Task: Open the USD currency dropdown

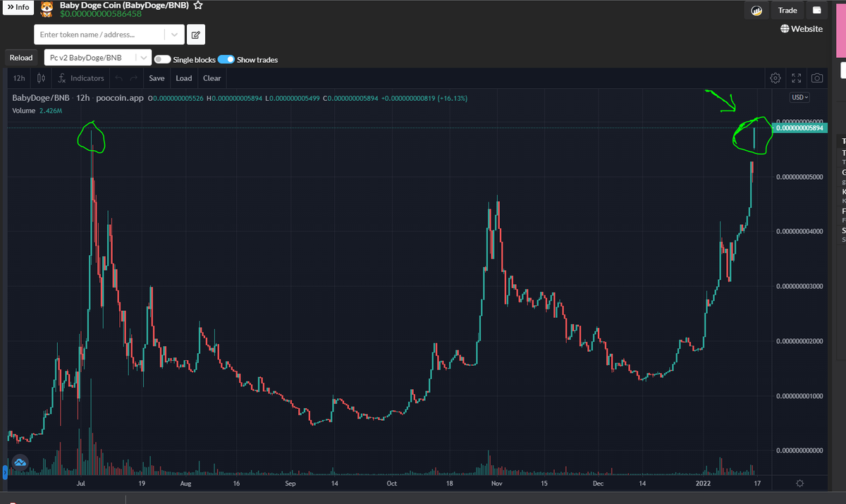Action: click(800, 97)
